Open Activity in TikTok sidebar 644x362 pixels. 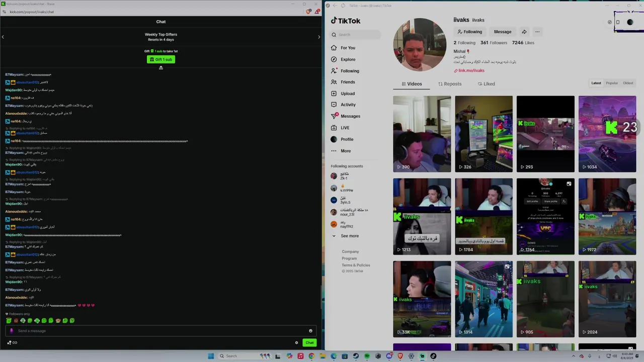coord(343,105)
